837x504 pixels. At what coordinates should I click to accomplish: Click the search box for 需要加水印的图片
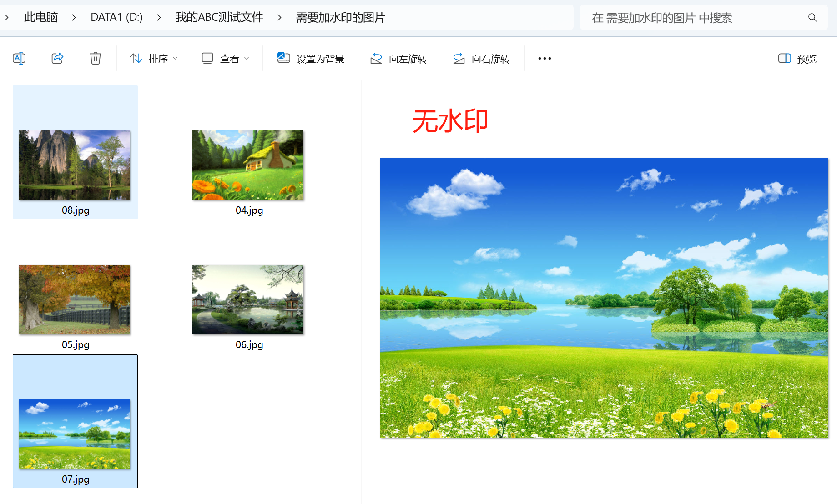pos(704,18)
